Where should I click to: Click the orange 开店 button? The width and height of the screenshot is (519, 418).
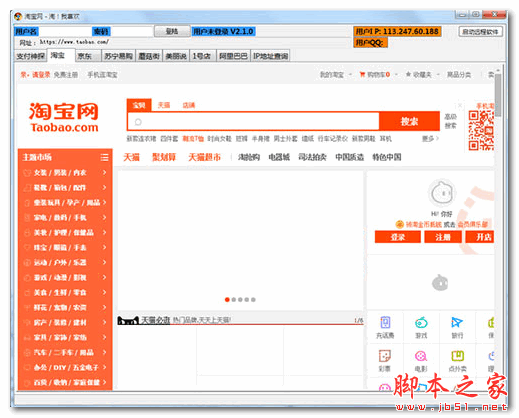click(x=480, y=237)
